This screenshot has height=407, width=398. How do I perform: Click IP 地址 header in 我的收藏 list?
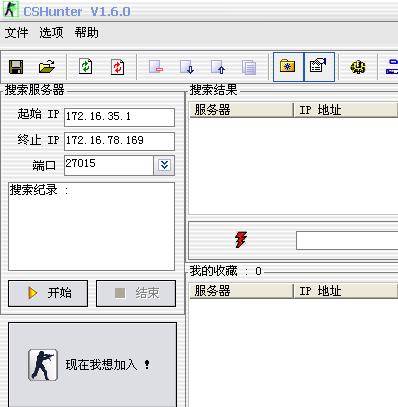point(345,291)
